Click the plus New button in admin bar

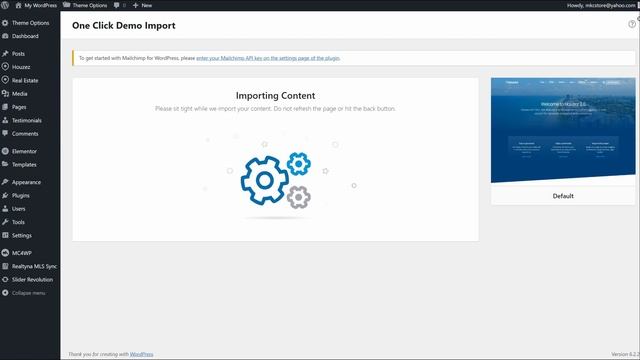pyautogui.click(x=142, y=5)
